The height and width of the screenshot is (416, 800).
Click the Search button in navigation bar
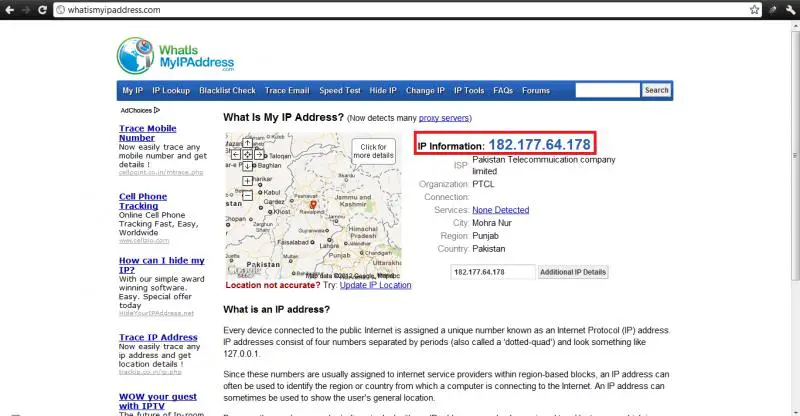tap(656, 90)
